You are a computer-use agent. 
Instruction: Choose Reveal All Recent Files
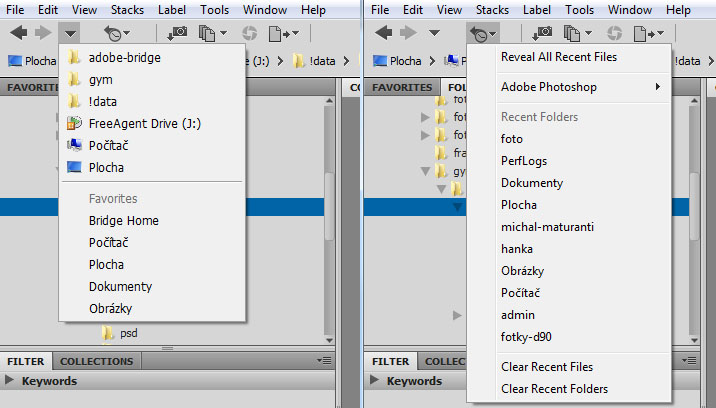pos(558,57)
